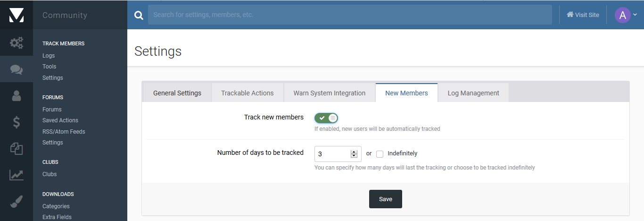Open the Members person icon

point(17,96)
